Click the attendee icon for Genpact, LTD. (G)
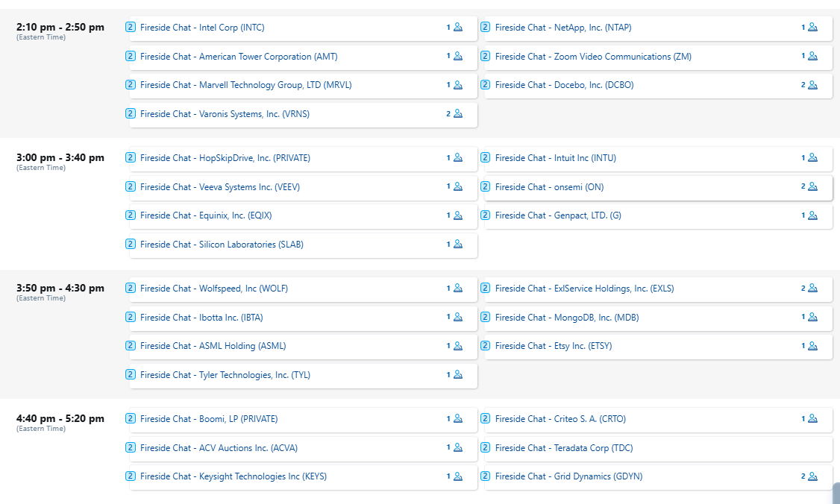Image resolution: width=840 pixels, height=504 pixels. 812,215
